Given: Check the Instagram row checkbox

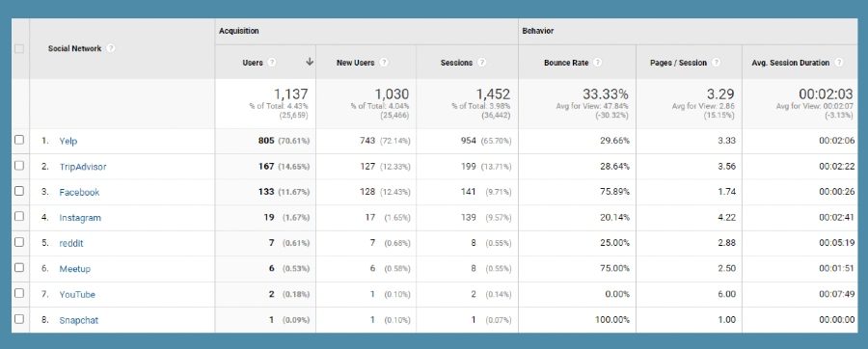Looking at the screenshot, I should (x=19, y=216).
